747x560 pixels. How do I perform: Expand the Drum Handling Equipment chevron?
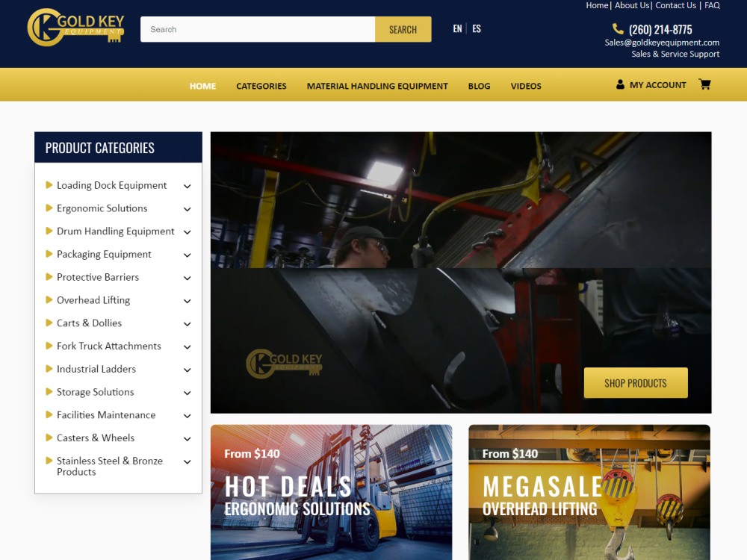point(187,232)
